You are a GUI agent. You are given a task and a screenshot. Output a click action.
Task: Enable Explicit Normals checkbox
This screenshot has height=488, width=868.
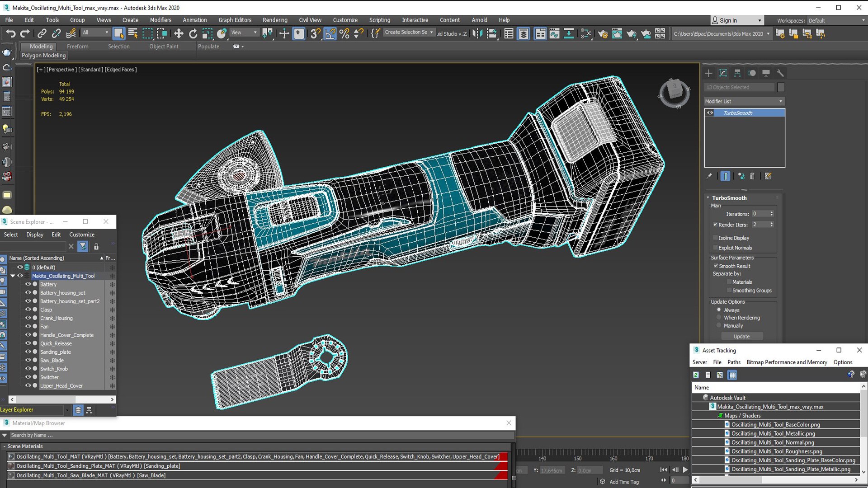click(x=715, y=248)
